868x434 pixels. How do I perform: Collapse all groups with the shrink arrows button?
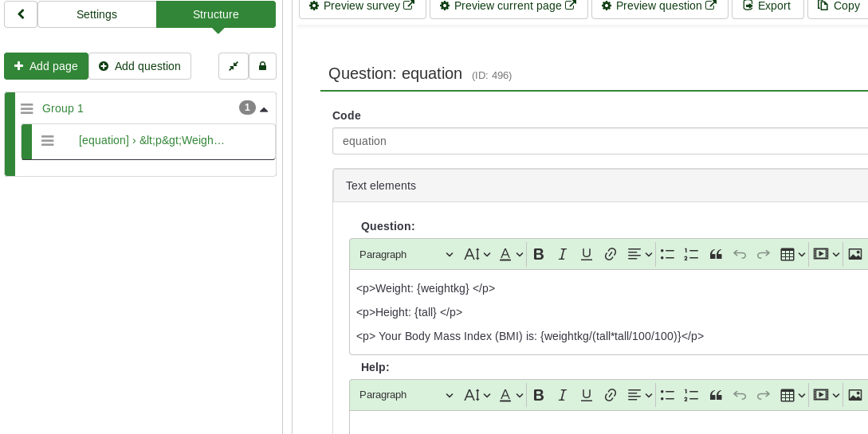click(234, 66)
